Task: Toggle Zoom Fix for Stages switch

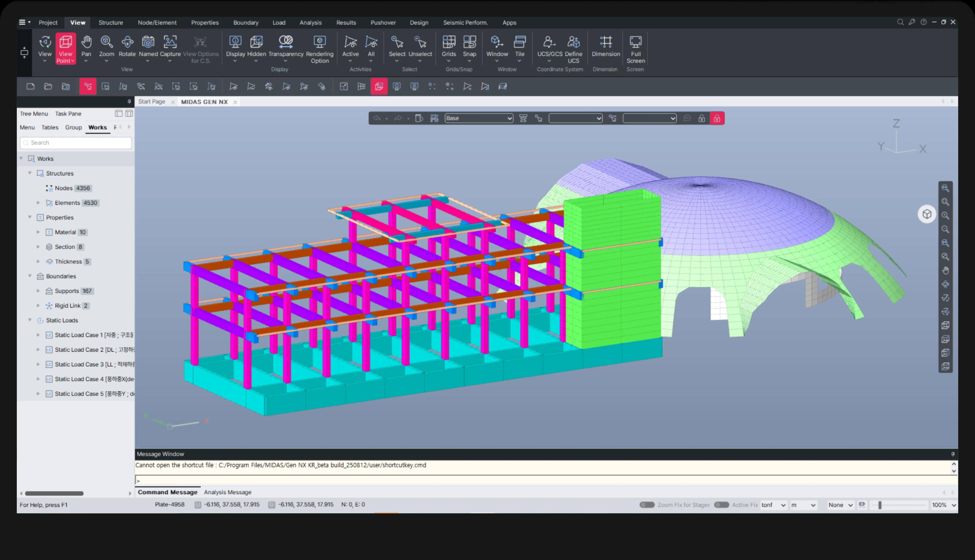Action: 647,505
